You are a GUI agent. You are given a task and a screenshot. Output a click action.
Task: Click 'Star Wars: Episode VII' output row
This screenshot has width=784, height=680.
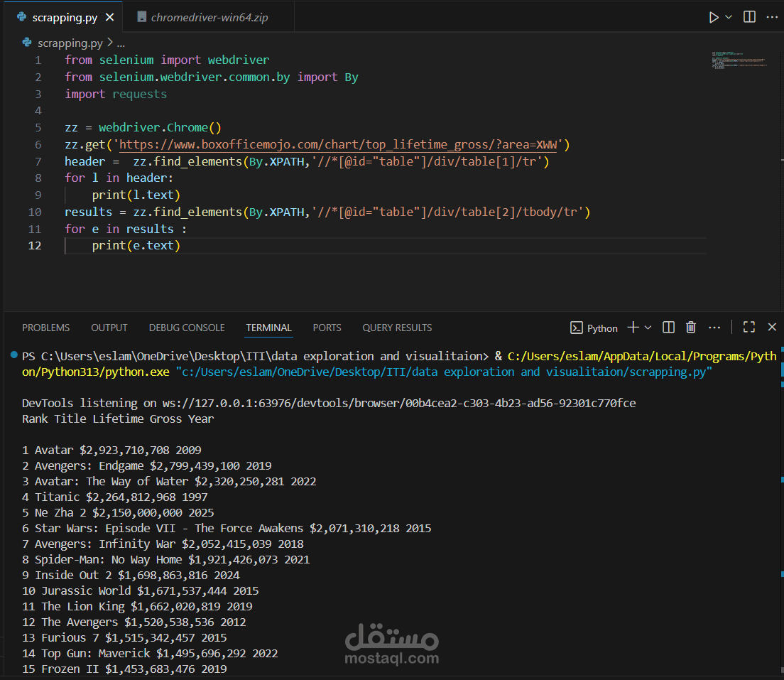227,529
